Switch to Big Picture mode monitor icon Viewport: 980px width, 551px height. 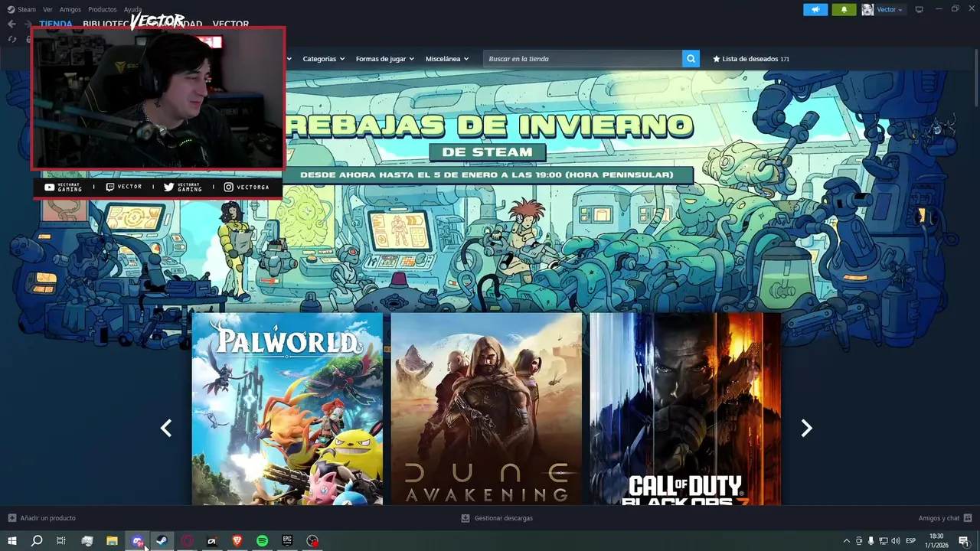click(920, 9)
